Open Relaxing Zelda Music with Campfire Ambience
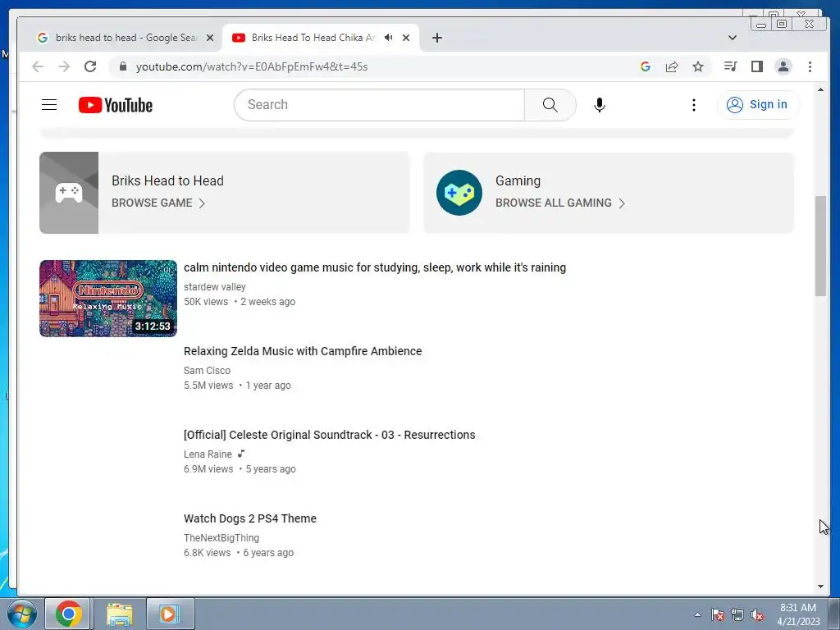Screen dimensions: 840x630 tap(303, 351)
